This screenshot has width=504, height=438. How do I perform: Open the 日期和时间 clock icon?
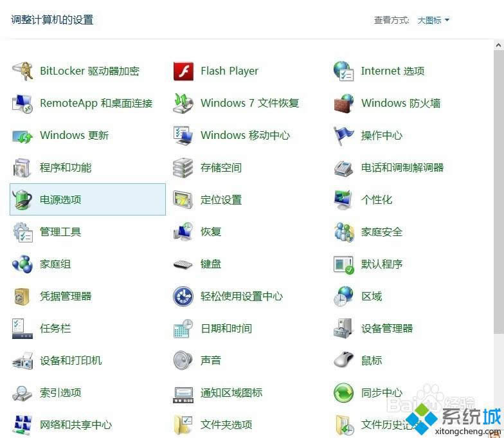[183, 328]
